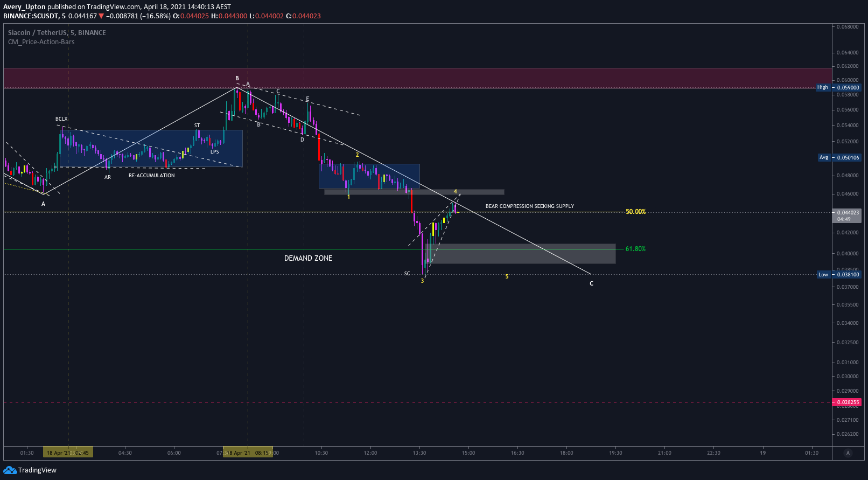Click the BINANCE:SCUSDT, 5 ticker header
Image resolution: width=868 pixels, height=480 pixels.
click(x=34, y=16)
